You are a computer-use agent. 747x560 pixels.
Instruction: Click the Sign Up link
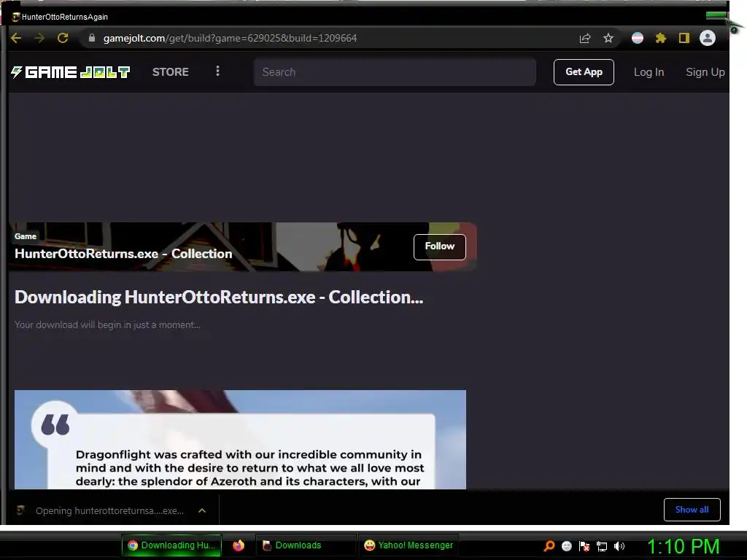click(x=705, y=72)
